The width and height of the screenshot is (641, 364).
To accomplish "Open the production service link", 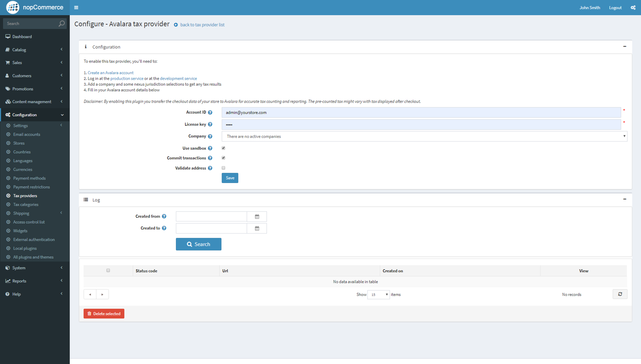I will (127, 78).
